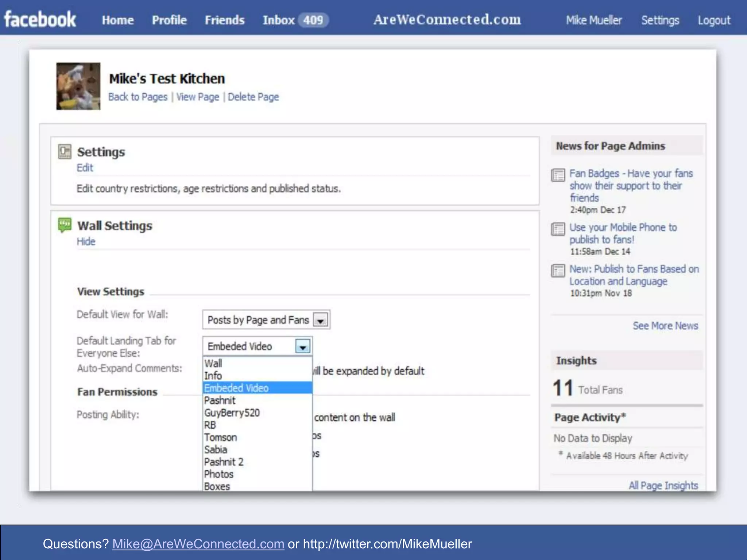Open Mike's Test Kitchen profile thumbnail
Viewport: 747px width, 560px height.
78,86
